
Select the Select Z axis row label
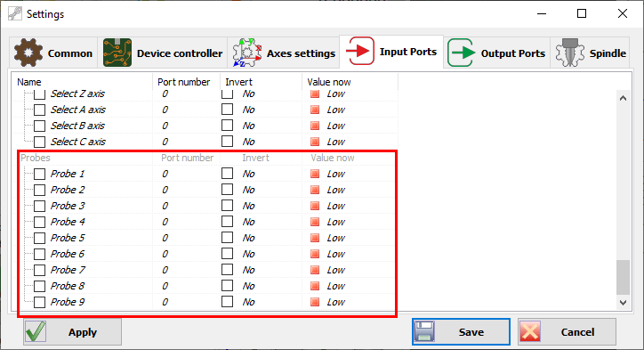(x=77, y=94)
